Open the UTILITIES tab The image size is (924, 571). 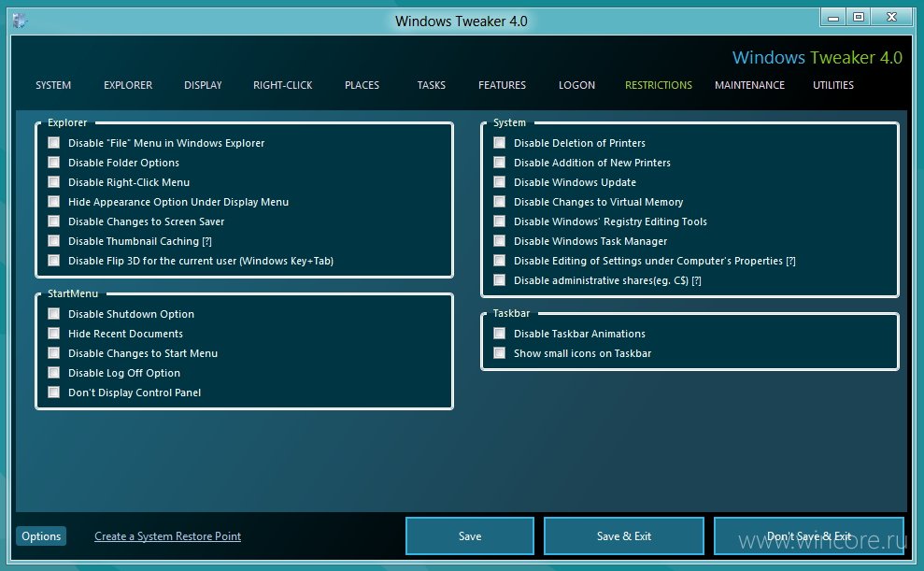click(833, 85)
